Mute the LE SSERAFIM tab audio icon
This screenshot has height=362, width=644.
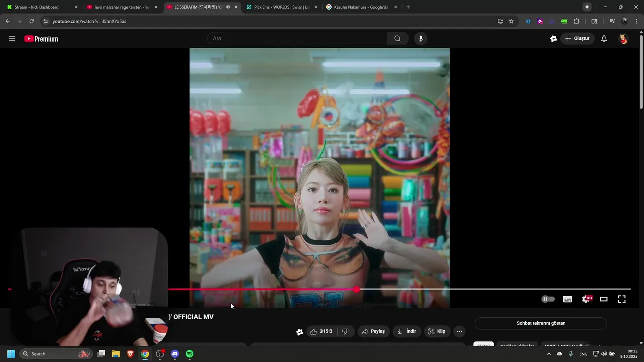228,7
